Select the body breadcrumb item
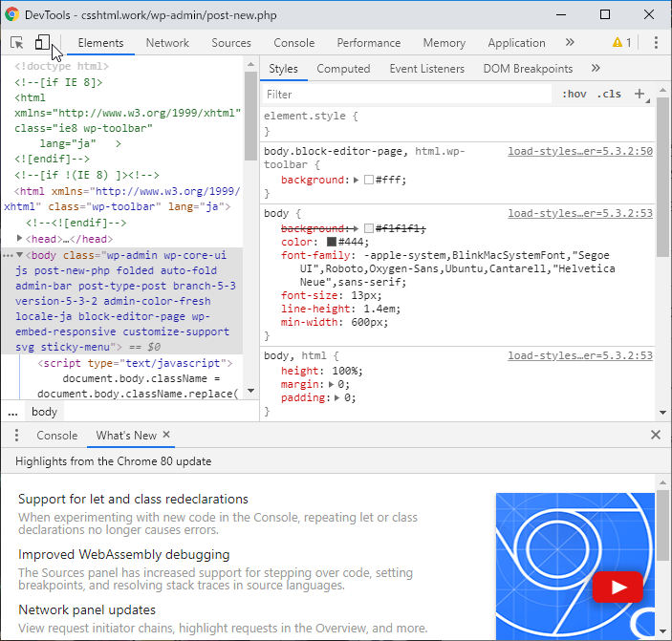The width and height of the screenshot is (672, 641). (44, 412)
